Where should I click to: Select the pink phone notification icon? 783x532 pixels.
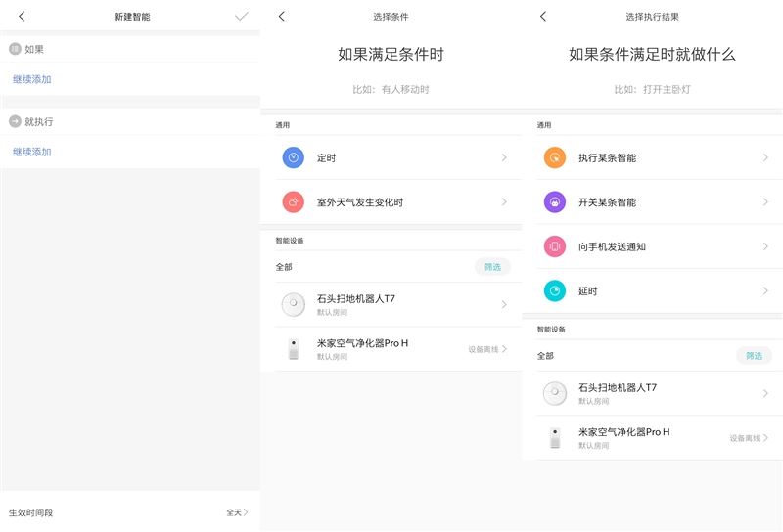(x=555, y=246)
